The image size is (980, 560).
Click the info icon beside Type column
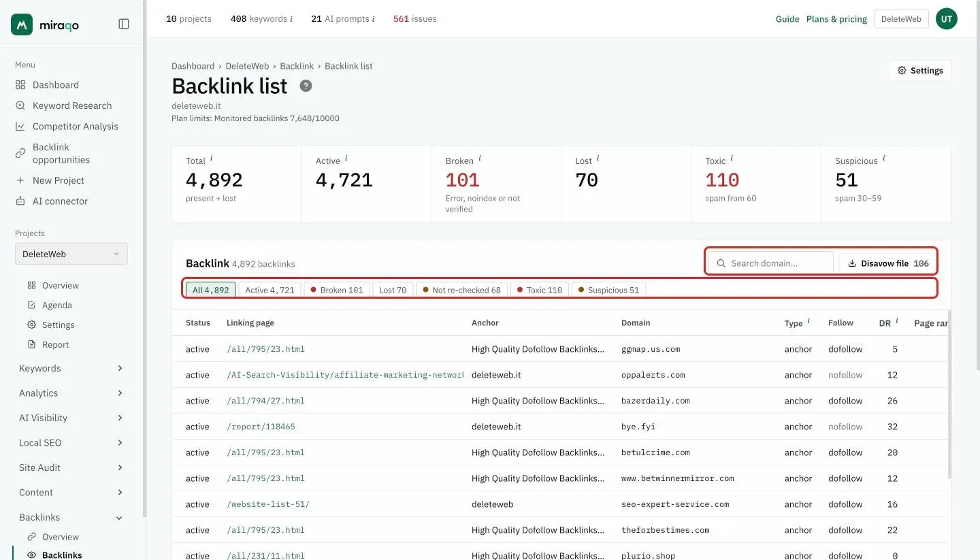click(808, 321)
